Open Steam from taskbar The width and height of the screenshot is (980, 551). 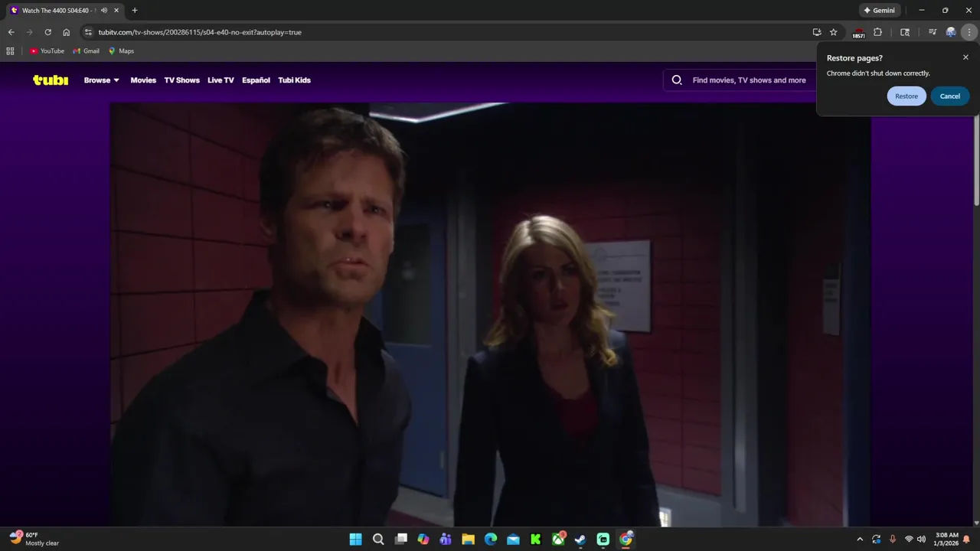point(580,540)
